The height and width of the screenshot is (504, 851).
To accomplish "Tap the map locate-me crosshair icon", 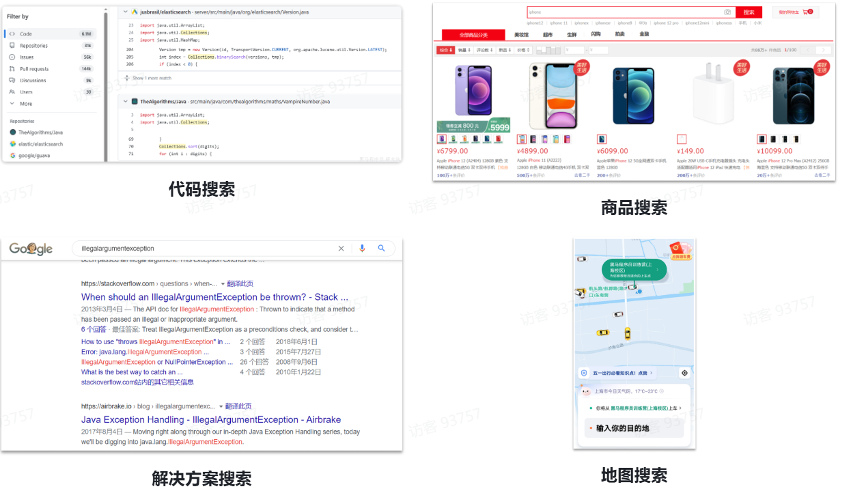I will pos(684,373).
